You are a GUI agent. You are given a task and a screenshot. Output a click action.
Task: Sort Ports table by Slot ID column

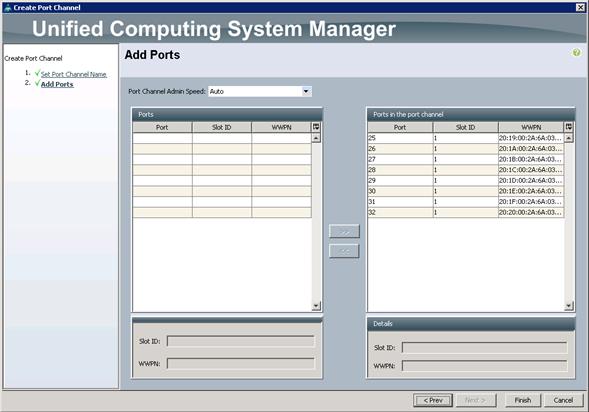coord(222,127)
